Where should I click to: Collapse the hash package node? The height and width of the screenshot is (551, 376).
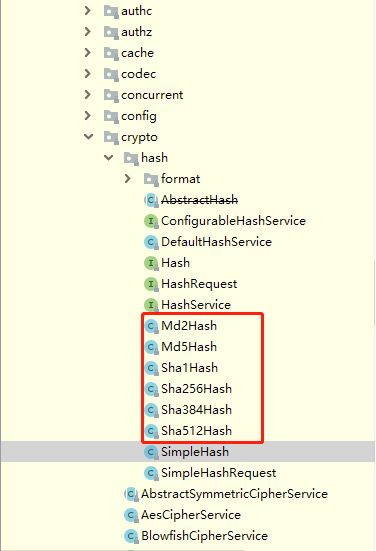(x=109, y=158)
